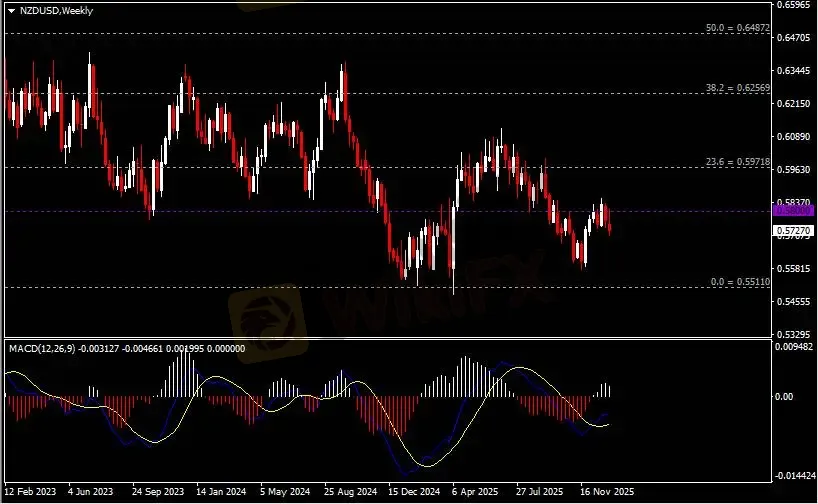The width and height of the screenshot is (818, 504).
Task: Click the triangle icon beside NZDUSD,Weekly
Action: (11, 9)
